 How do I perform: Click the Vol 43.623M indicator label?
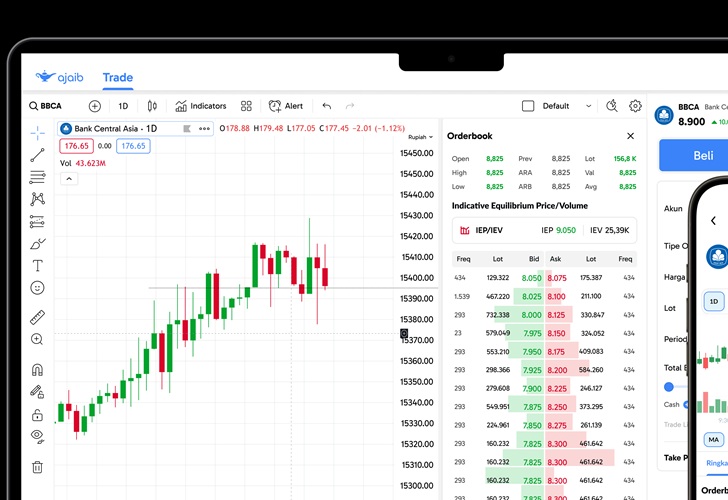[83, 163]
